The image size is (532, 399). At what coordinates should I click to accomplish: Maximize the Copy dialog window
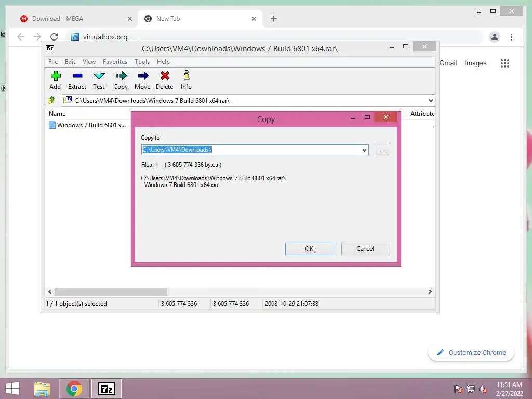(x=367, y=117)
